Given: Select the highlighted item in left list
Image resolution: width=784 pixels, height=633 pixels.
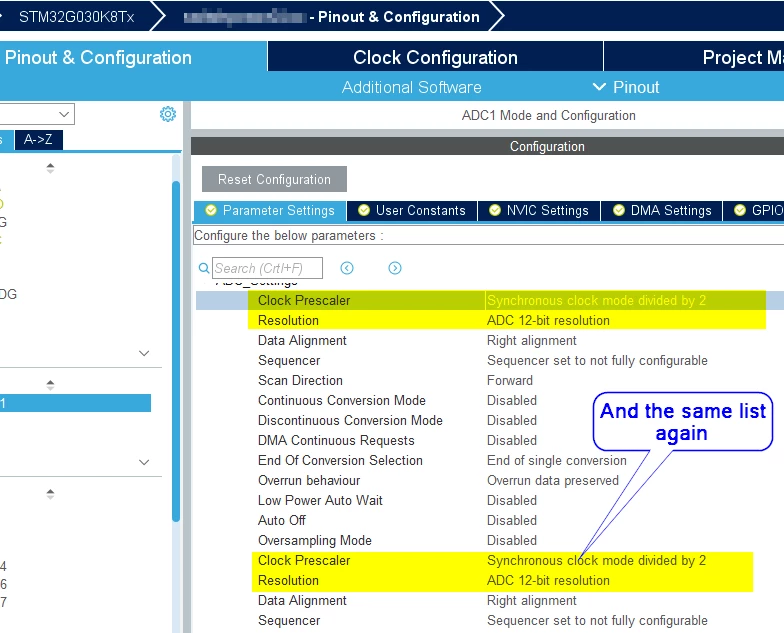Looking at the screenshot, I should (x=75, y=403).
